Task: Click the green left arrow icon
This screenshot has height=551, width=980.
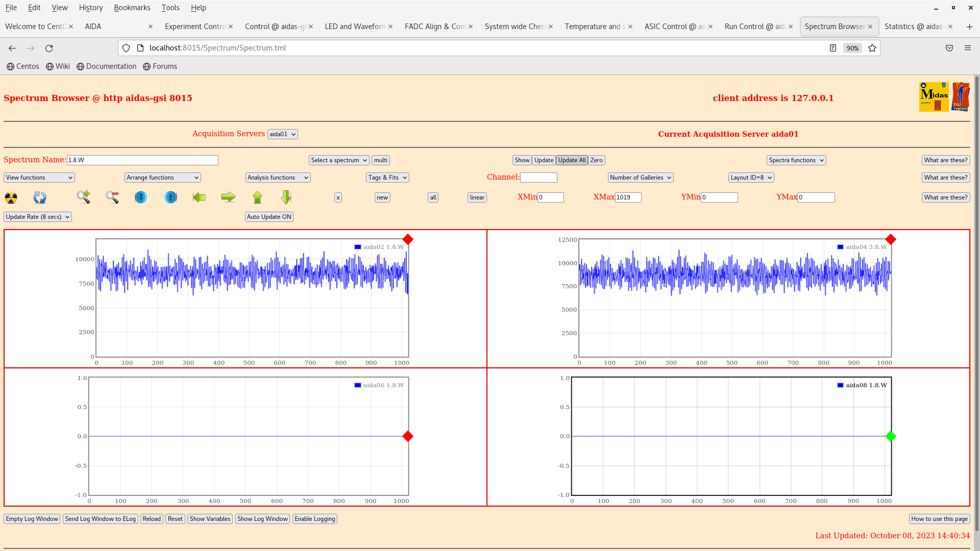Action: click(x=199, y=197)
